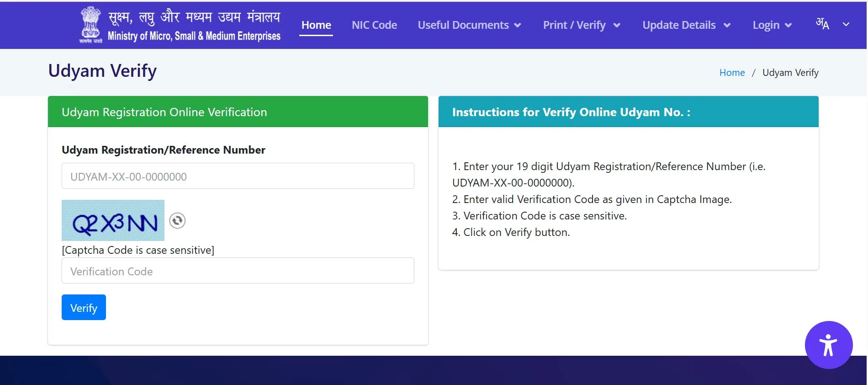
Task: Expand the language selector chevron
Action: [x=846, y=24]
